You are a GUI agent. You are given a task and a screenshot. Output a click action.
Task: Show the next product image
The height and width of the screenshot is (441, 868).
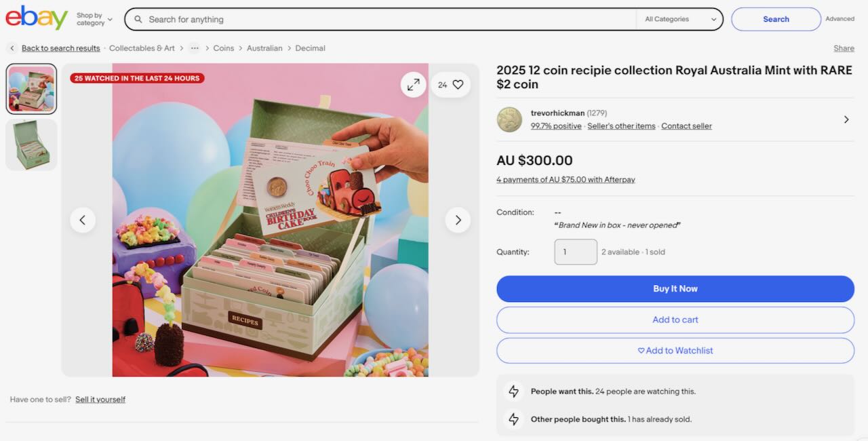[458, 220]
